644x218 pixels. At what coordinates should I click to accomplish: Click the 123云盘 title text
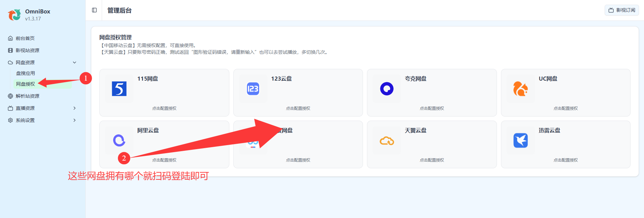pyautogui.click(x=281, y=79)
